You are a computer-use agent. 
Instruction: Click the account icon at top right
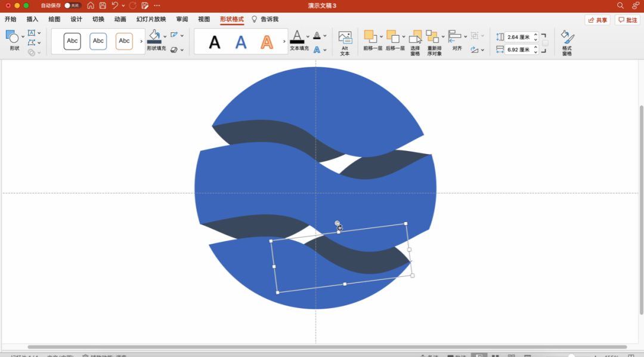[636, 5]
